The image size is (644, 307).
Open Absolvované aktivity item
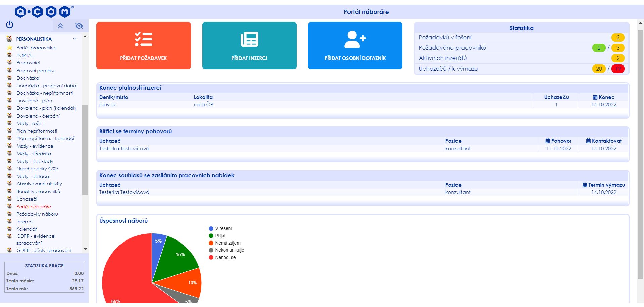pos(39,184)
